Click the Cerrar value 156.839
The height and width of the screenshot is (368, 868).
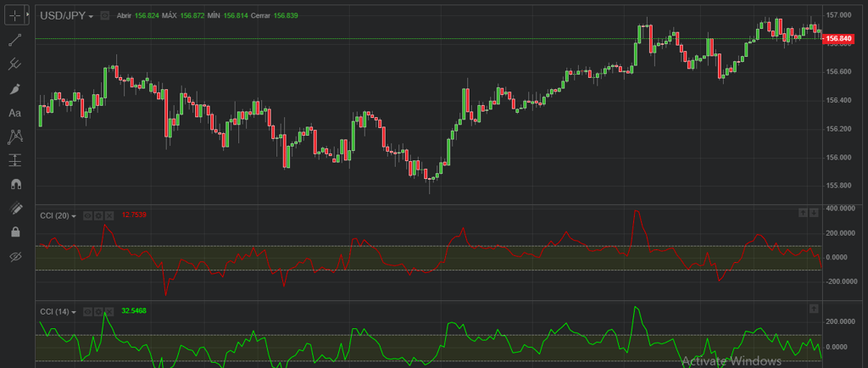(286, 15)
